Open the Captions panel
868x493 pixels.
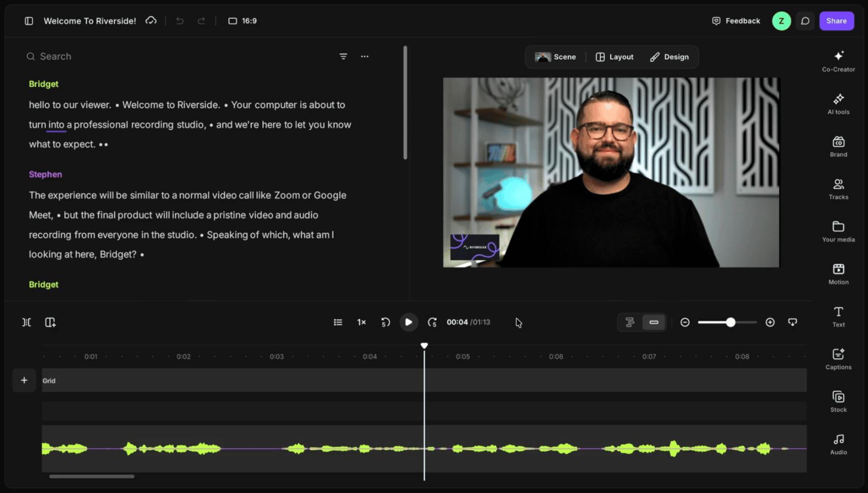click(838, 359)
